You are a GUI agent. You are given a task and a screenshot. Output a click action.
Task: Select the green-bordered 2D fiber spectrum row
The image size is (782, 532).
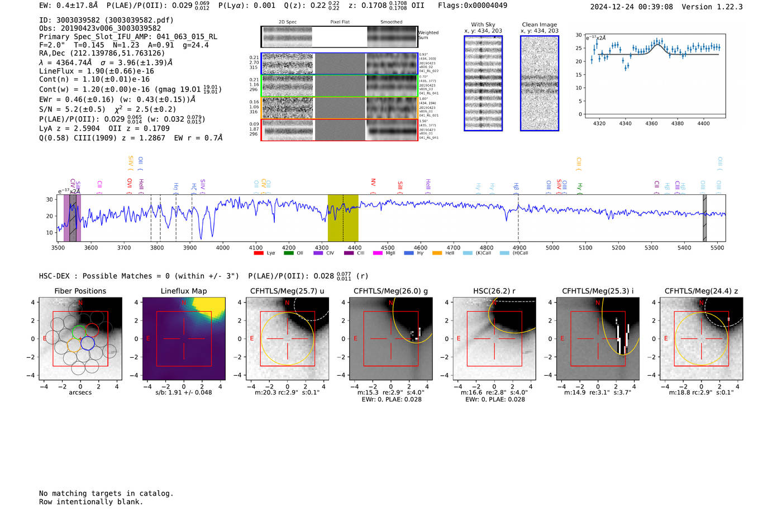(340, 86)
